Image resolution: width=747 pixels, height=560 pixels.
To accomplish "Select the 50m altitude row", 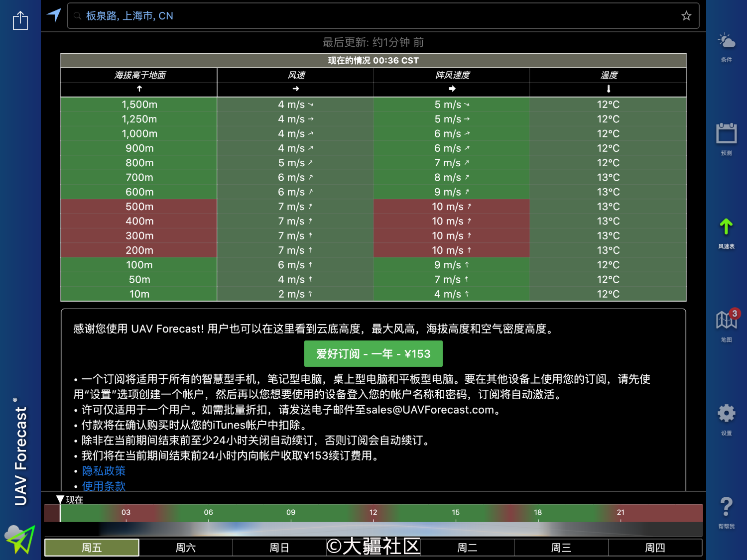I will point(373,279).
